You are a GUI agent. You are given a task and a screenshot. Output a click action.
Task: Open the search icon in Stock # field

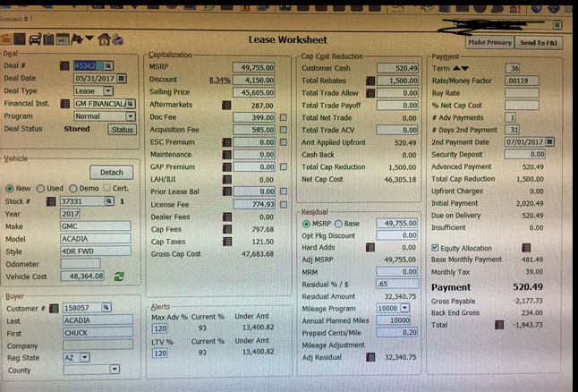click(109, 201)
